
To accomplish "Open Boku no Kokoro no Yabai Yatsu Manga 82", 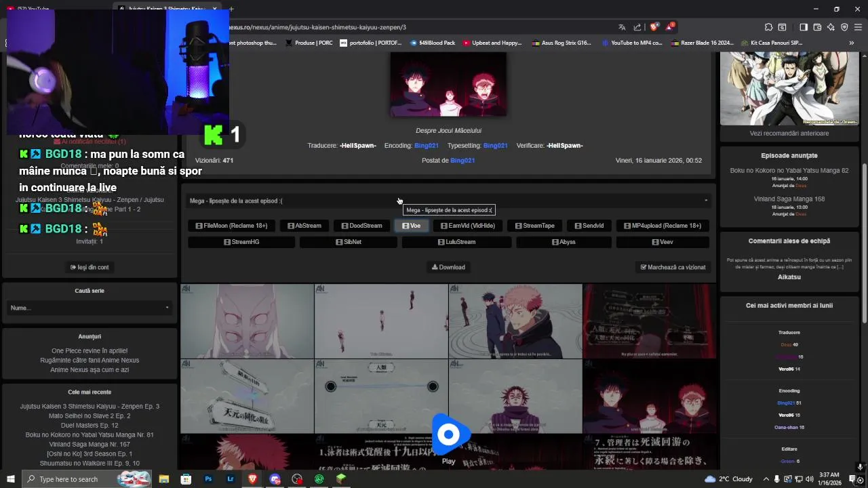I will point(789,171).
